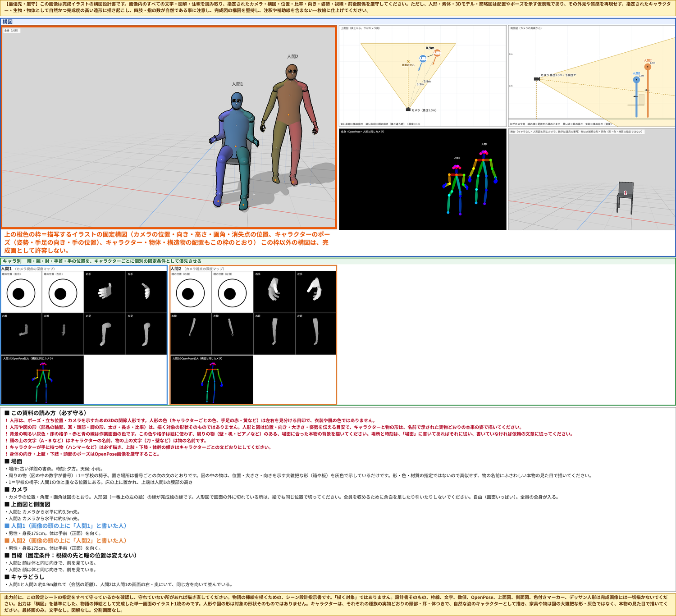View the 人間1 左手 depth thumbnail
676x616 pixels.
(x=146, y=292)
